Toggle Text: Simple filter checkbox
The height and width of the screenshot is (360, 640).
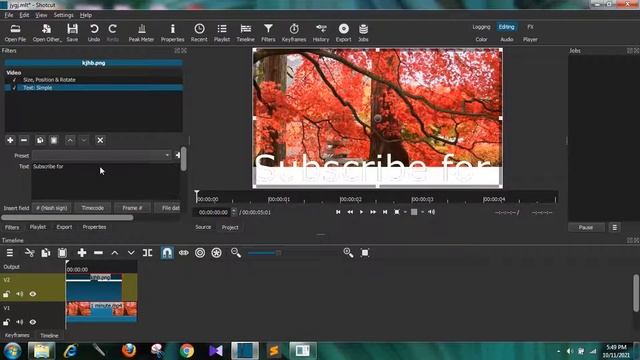coord(15,88)
